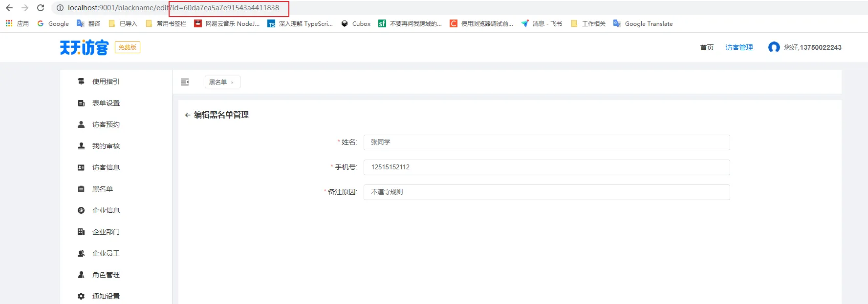This screenshot has width=868, height=304.
Task: Click the 您好,13750022243 account label
Action: 813,47
